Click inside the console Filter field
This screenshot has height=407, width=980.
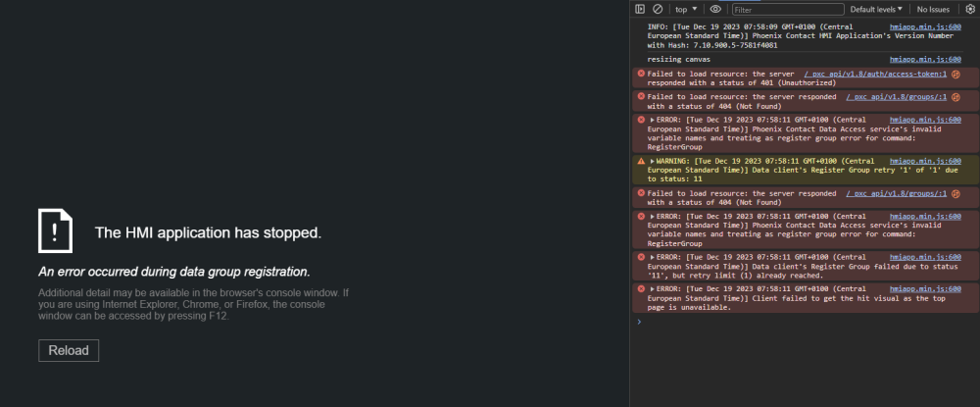pos(784,9)
